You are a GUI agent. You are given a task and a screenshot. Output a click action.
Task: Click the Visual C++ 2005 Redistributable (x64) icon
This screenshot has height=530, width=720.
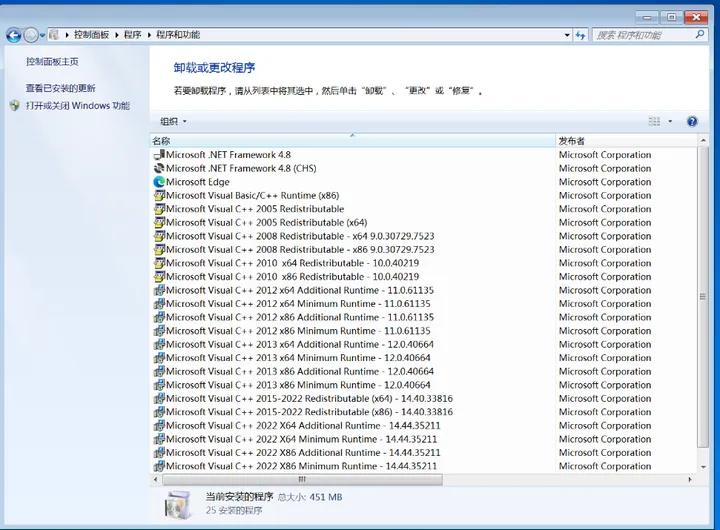159,222
